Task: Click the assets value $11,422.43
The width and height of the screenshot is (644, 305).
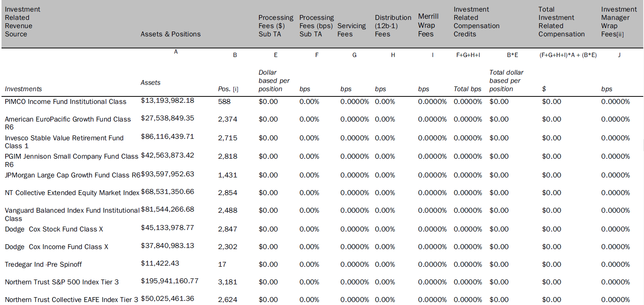Action: tap(160, 263)
